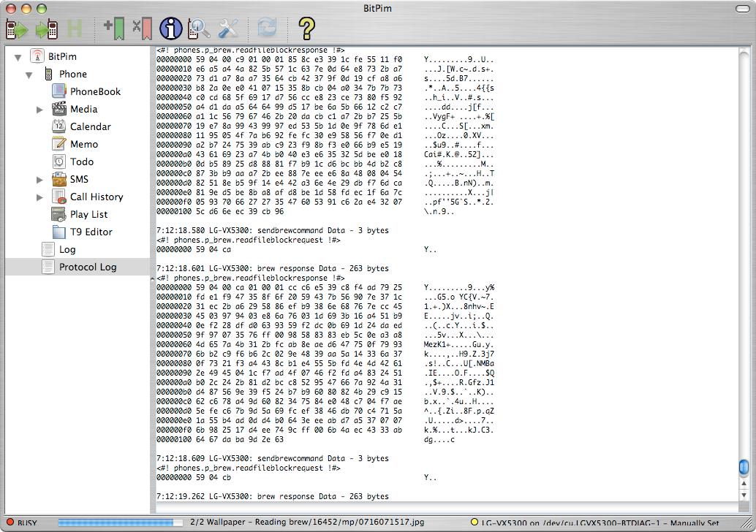Click the Phone node icon in tree
Viewport: 756px width, 532px height.
click(x=48, y=74)
